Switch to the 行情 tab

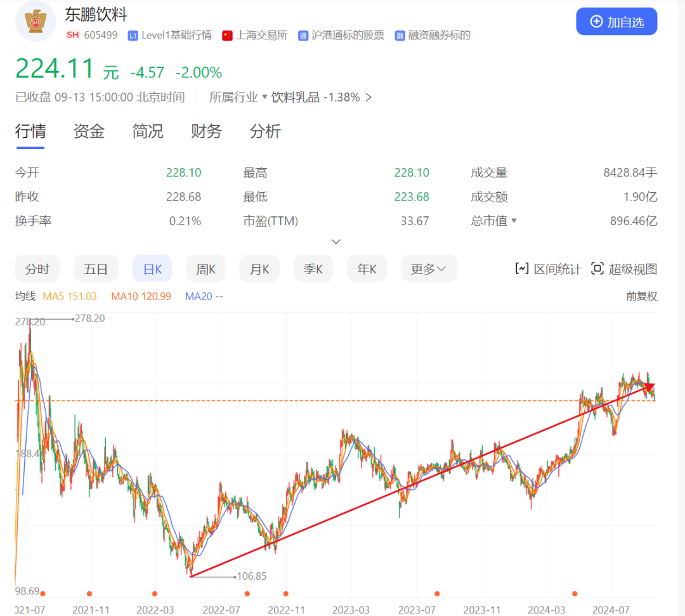point(30,131)
